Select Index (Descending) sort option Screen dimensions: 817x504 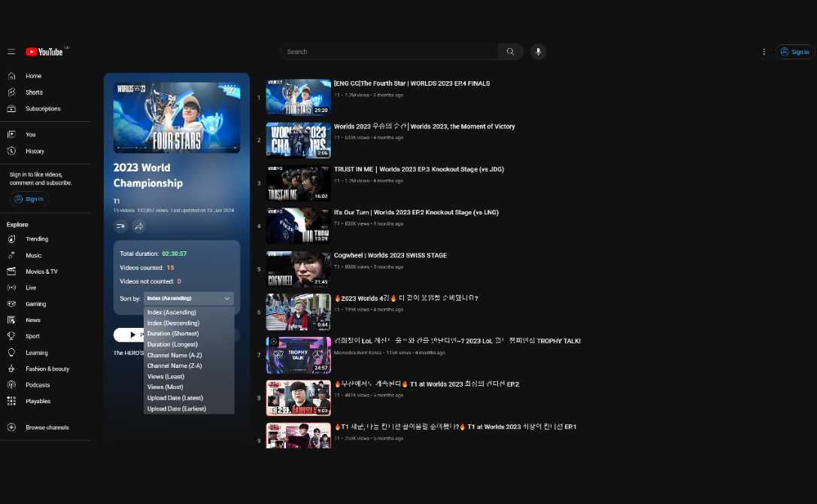coord(189,323)
